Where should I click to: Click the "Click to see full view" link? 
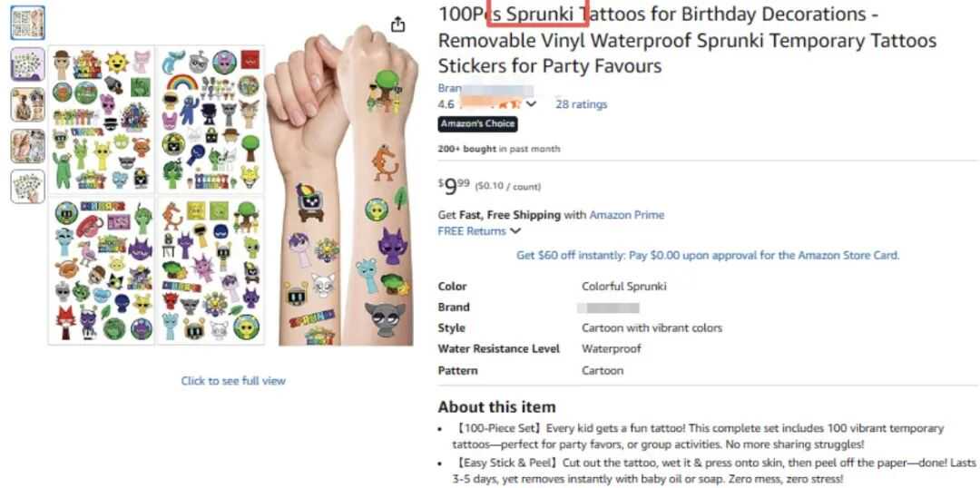coord(233,381)
